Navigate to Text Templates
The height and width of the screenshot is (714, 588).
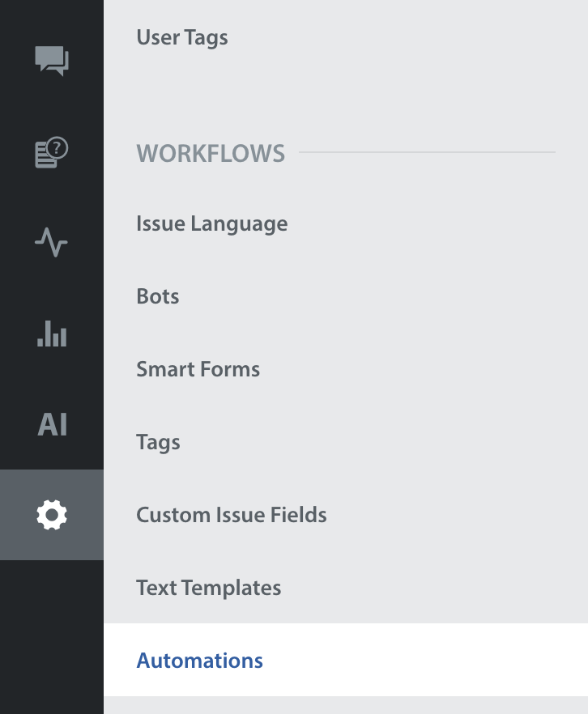coord(208,588)
